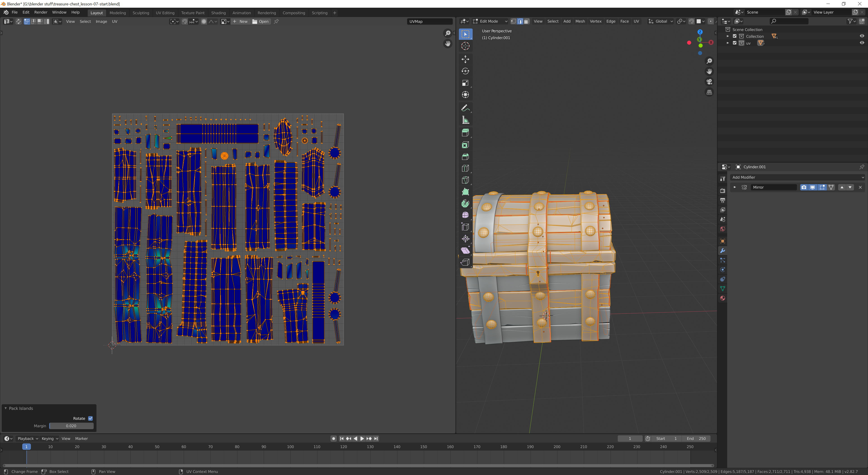
Task: Disable the Collection checkbox in outliner
Action: click(x=735, y=36)
